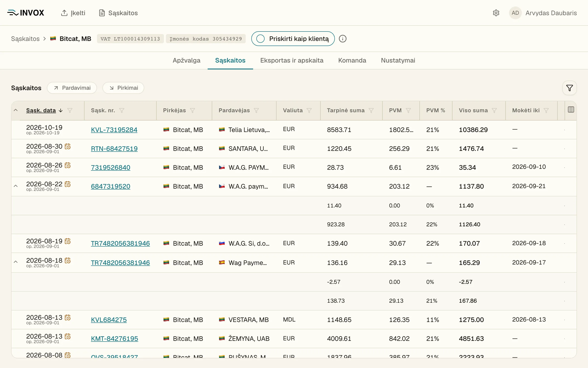Open TR7482056381946 invoice from Wag Payme...
Image resolution: width=588 pixels, height=368 pixels.
click(x=120, y=263)
